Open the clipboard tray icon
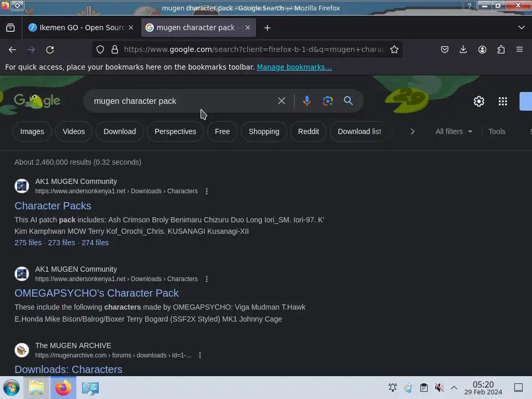 coord(424,388)
